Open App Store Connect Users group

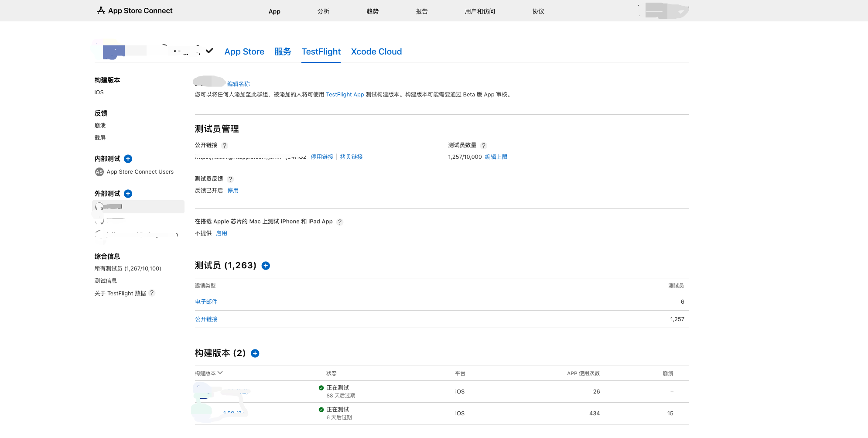tap(140, 172)
